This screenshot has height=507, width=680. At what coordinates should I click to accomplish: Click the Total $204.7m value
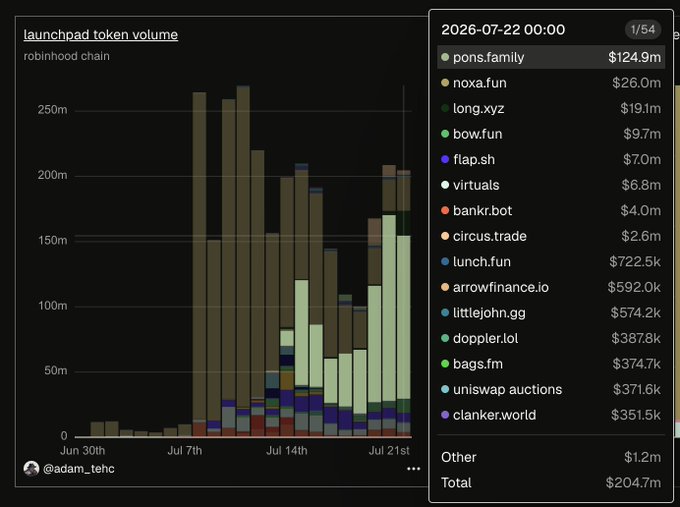pos(633,483)
